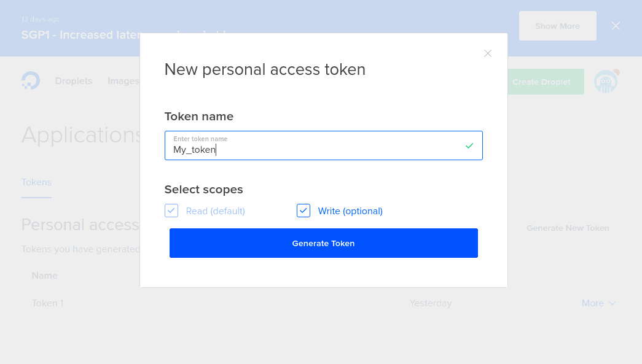Click the Generate Token button
This screenshot has width=642, height=364.
coord(323,243)
